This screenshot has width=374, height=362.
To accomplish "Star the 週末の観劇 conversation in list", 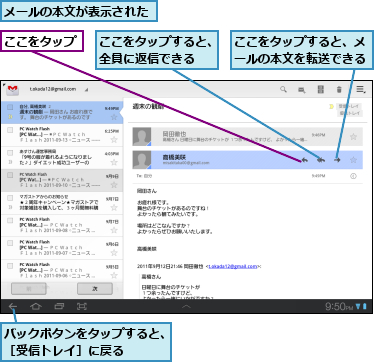I will [x=114, y=117].
